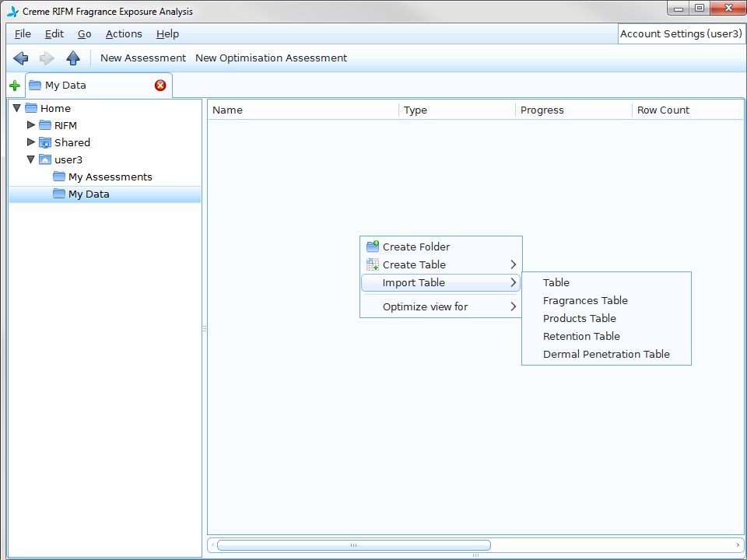
Task: Collapse the user3 tree node
Action: coord(30,159)
